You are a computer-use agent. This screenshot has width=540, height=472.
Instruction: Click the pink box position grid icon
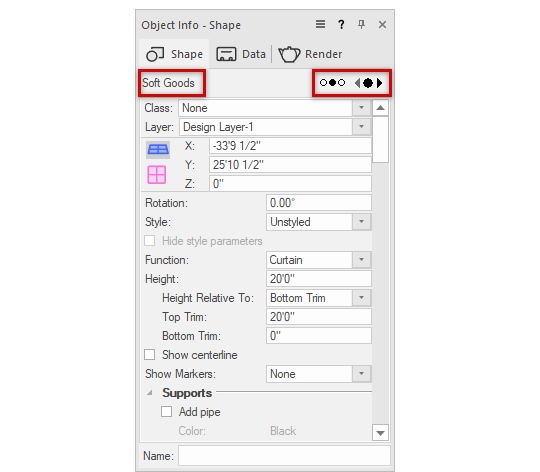pyautogui.click(x=157, y=175)
